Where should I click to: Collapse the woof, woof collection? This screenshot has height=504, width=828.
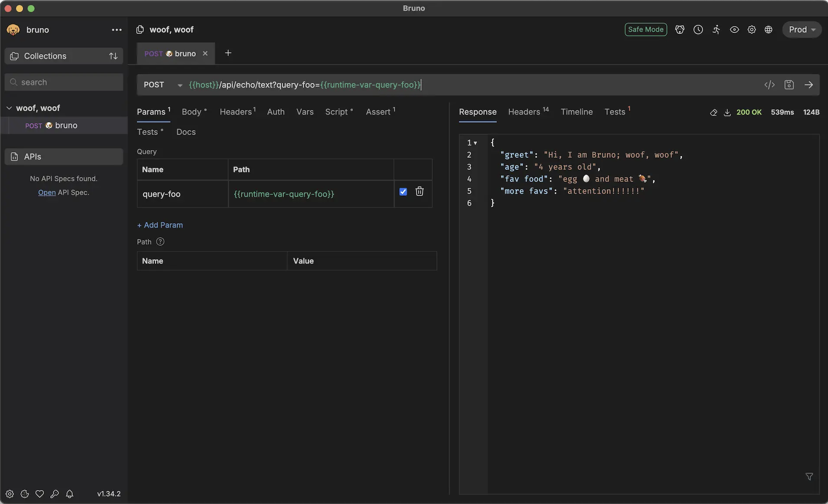9,108
